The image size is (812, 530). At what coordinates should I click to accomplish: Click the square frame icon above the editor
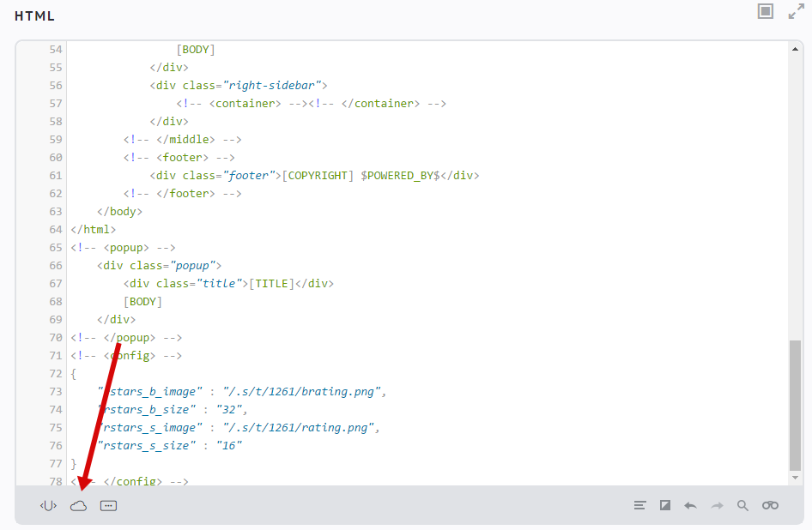tap(766, 11)
